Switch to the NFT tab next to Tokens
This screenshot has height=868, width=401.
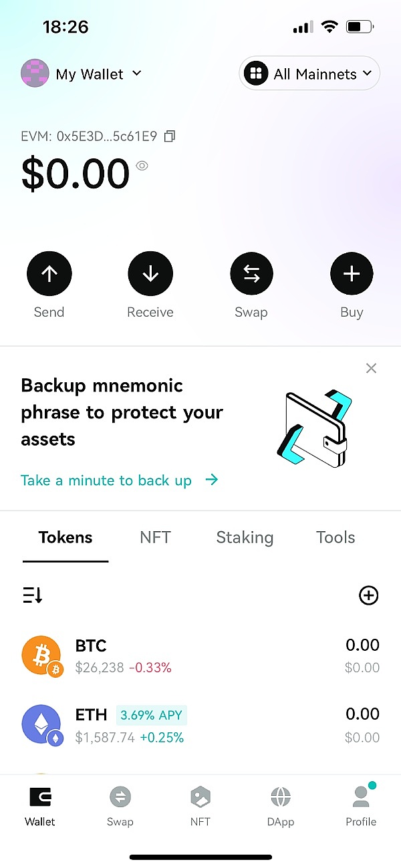point(155,537)
